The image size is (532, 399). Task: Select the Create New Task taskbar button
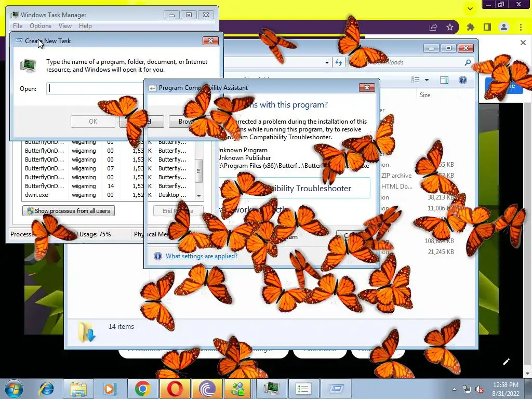[x=336, y=389]
